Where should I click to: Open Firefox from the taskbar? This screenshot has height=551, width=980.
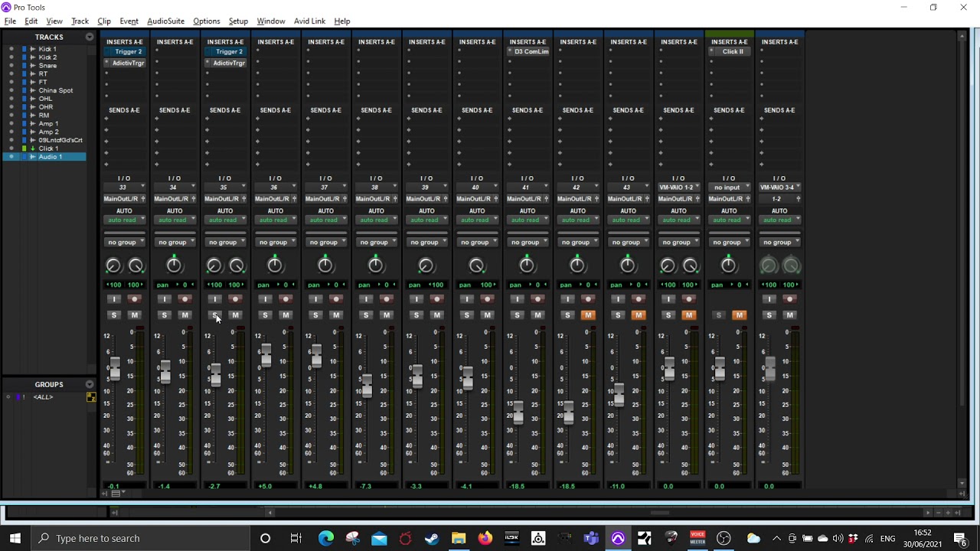click(485, 539)
